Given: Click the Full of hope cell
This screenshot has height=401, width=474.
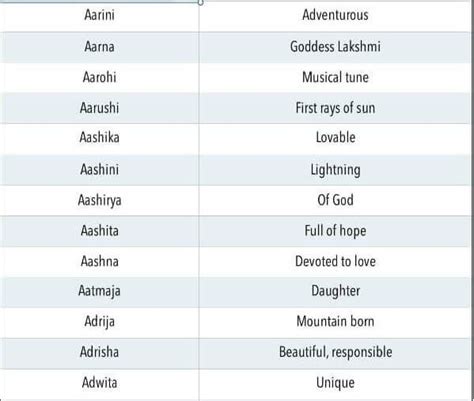Looking at the screenshot, I should [335, 231].
